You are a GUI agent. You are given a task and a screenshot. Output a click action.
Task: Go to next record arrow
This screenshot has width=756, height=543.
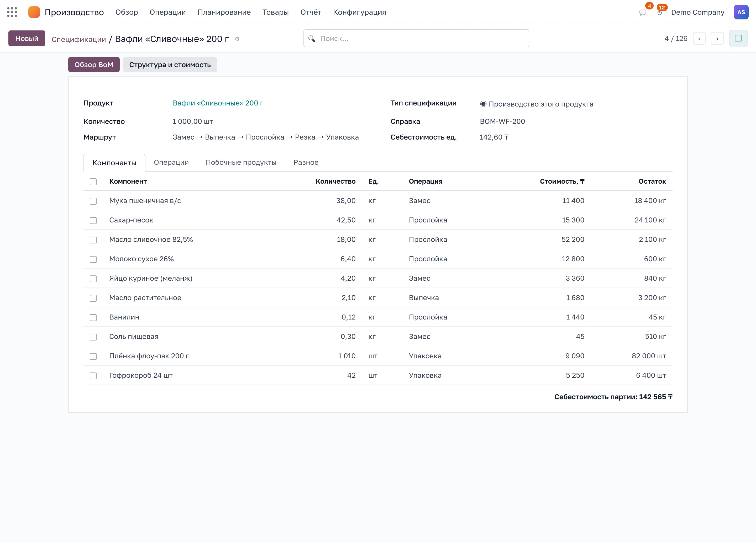717,39
